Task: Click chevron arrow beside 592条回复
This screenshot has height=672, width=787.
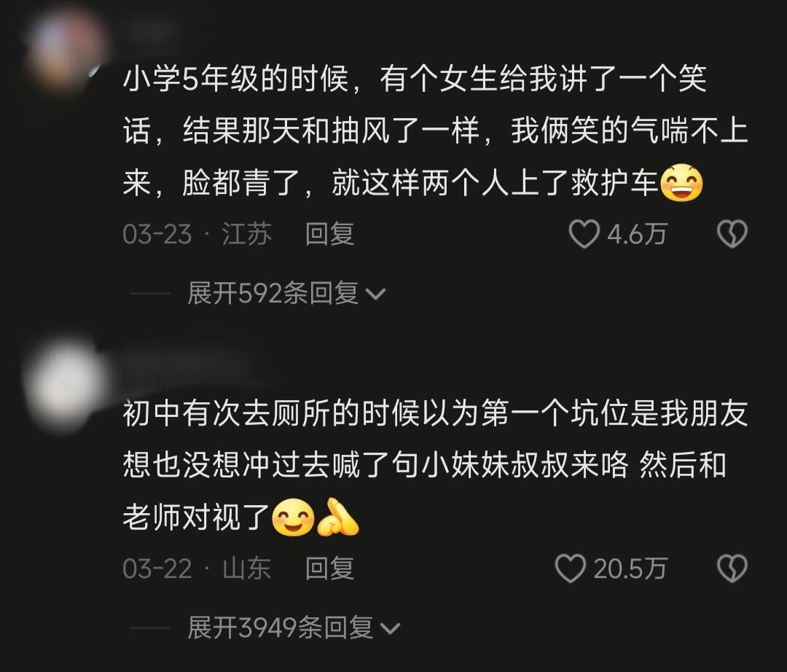Action: (x=375, y=294)
